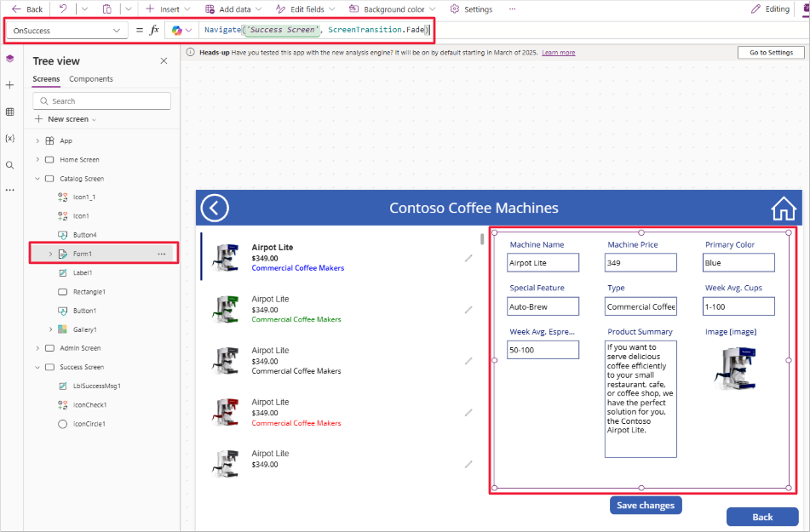Click the pencil edit icon on first gallery item

[468, 260]
